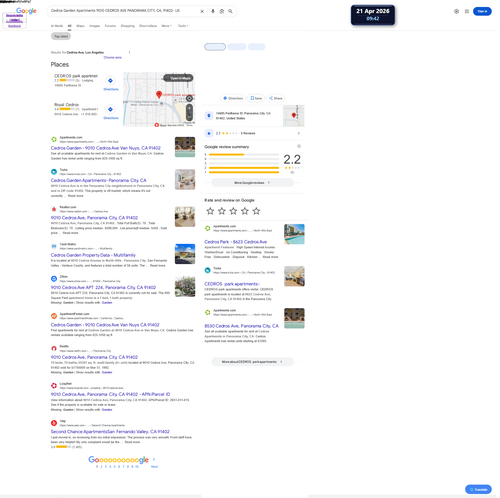
Task: Click the Directions button in the knowledge panel
Action: coord(233,98)
